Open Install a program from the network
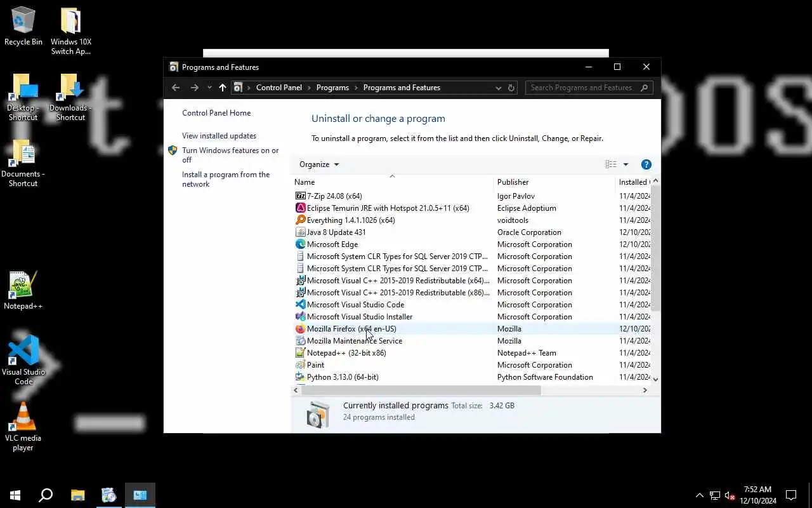 pyautogui.click(x=226, y=180)
